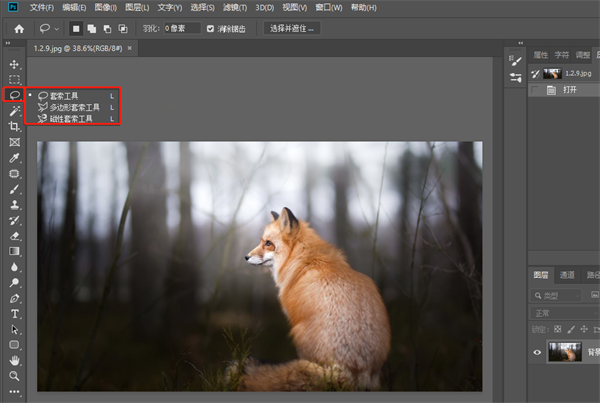The width and height of the screenshot is (600, 403).
Task: Select the Zoom magnifier tool
Action: click(15, 376)
